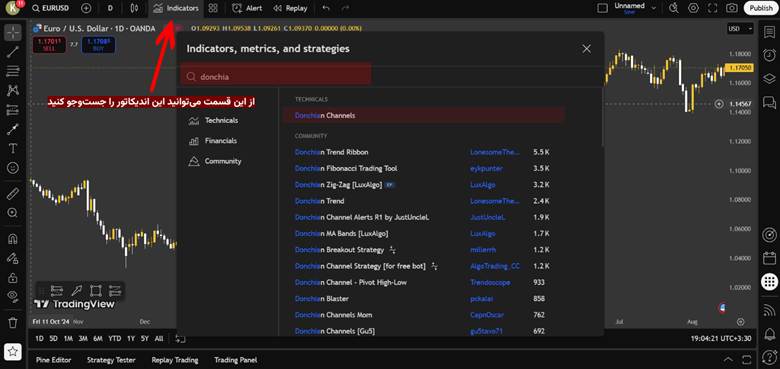Screen dimensions: 780x369
Task: Take a chart snapshot with the camera icon
Action: point(731,8)
